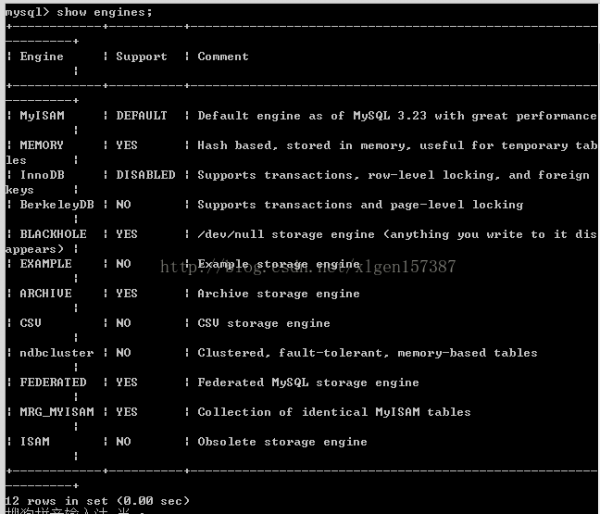Click the Support column header
The width and height of the screenshot is (600, 514).
pyautogui.click(x=142, y=57)
